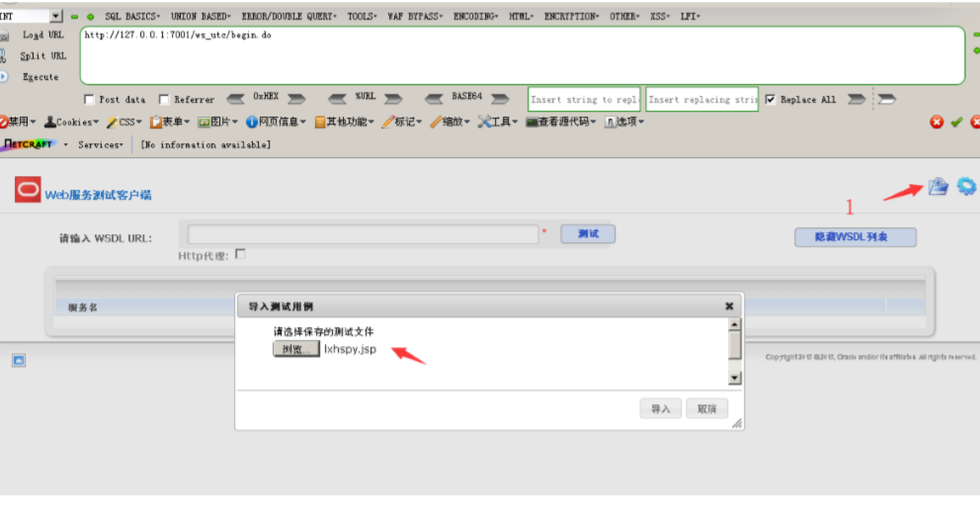Open the Cookies toolbar menu
This screenshot has width=980, height=505.
71,122
